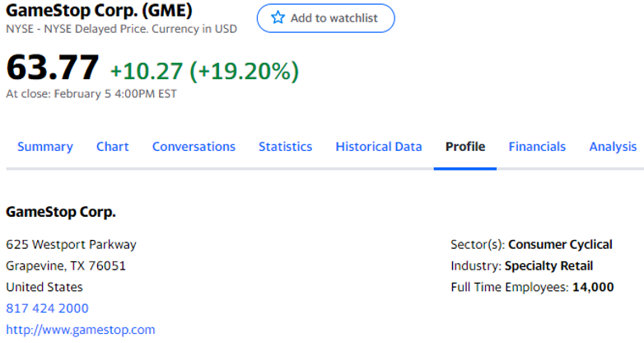The image size is (644, 343).
Task: Click the Specialty Retail industry value
Action: coord(548,265)
